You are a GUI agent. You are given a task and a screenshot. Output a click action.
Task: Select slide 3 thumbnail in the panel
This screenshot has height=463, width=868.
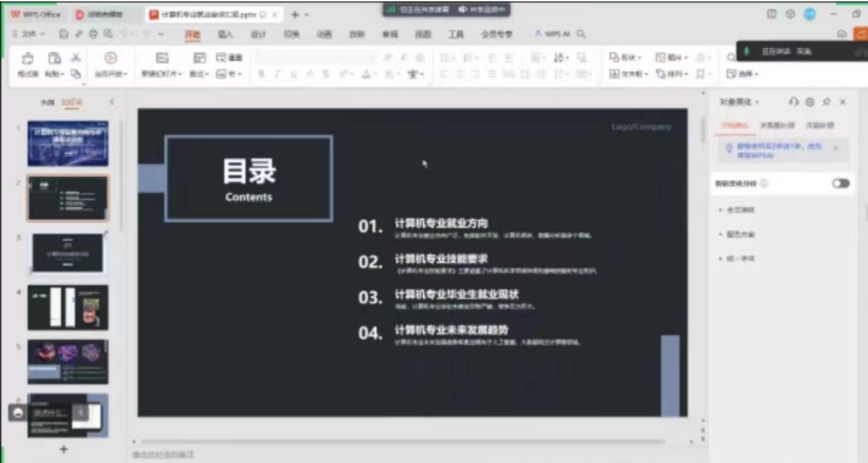click(68, 252)
